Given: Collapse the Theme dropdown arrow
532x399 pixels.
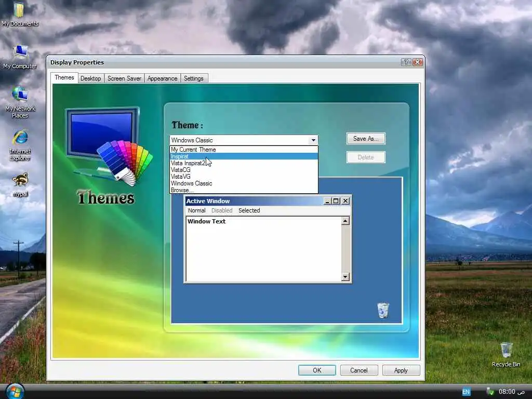Looking at the screenshot, I should [313, 140].
